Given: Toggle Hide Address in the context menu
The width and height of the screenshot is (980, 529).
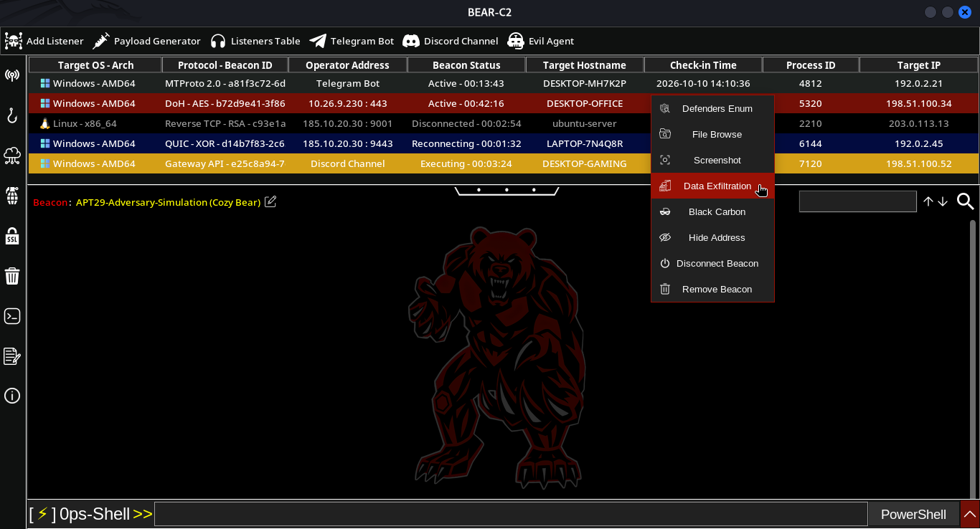Looking at the screenshot, I should [712, 238].
